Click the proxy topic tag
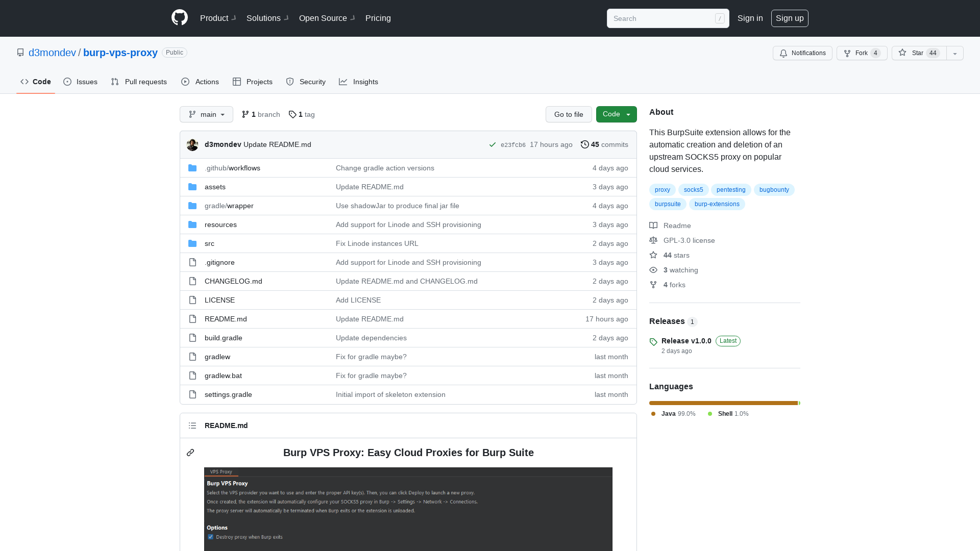This screenshot has width=980, height=551. (x=663, y=189)
